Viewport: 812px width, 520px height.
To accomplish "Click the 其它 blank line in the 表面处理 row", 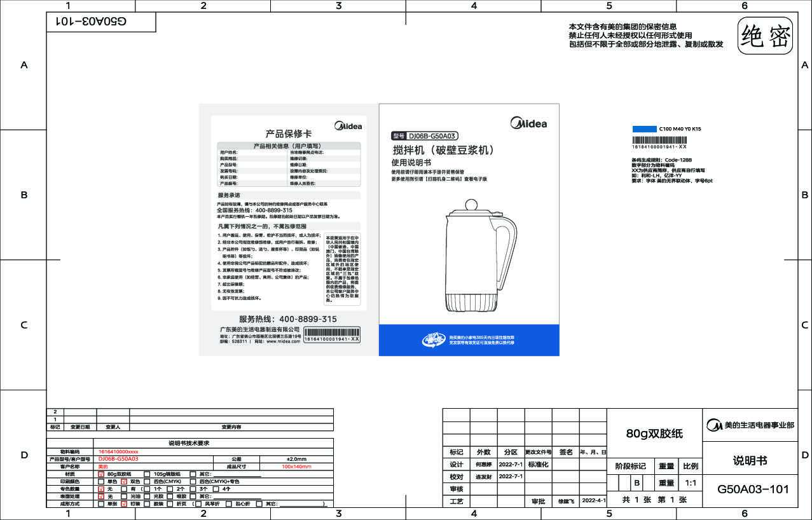I will 237,498.
